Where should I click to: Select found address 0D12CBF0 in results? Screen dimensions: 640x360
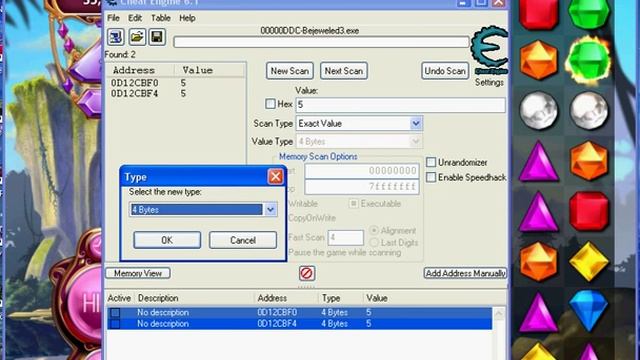click(135, 83)
